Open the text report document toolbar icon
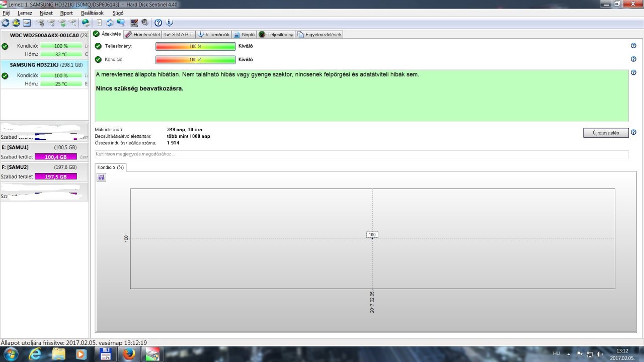 pos(99,23)
